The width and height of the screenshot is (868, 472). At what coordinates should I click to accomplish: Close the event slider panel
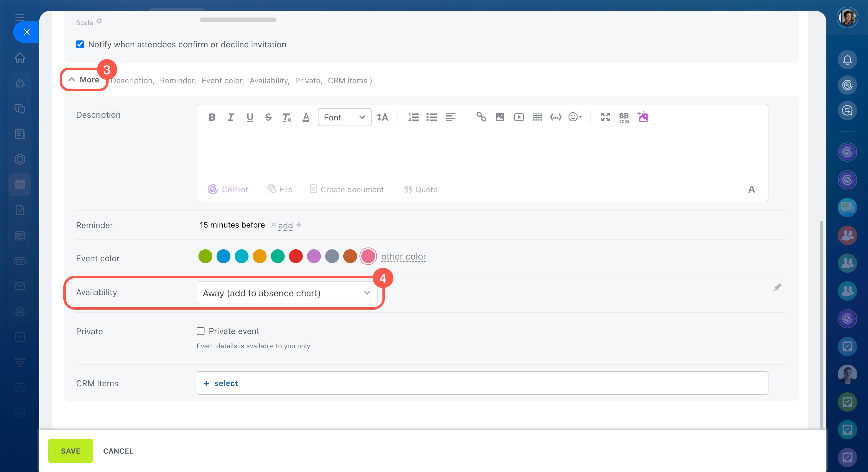tap(27, 32)
